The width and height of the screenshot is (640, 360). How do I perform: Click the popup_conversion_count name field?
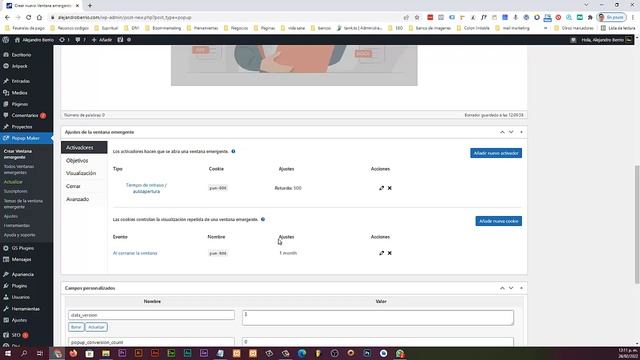click(151, 342)
